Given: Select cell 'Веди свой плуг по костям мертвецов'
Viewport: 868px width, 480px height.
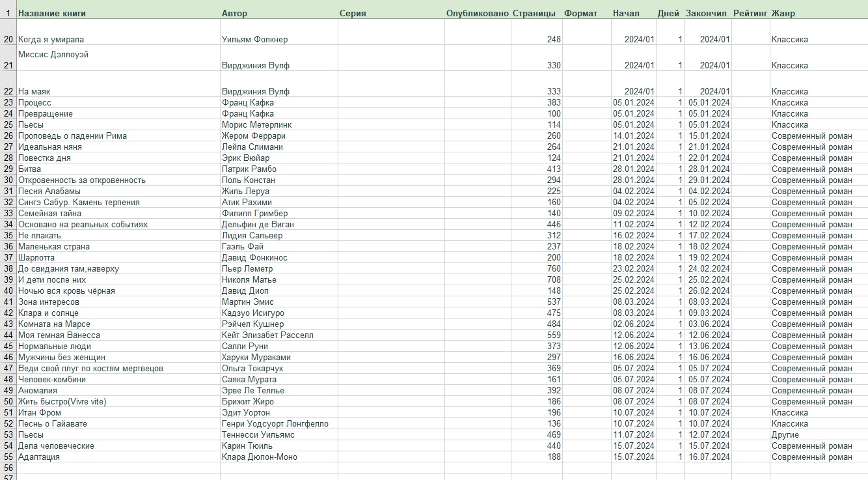Looking at the screenshot, I should 118,368.
